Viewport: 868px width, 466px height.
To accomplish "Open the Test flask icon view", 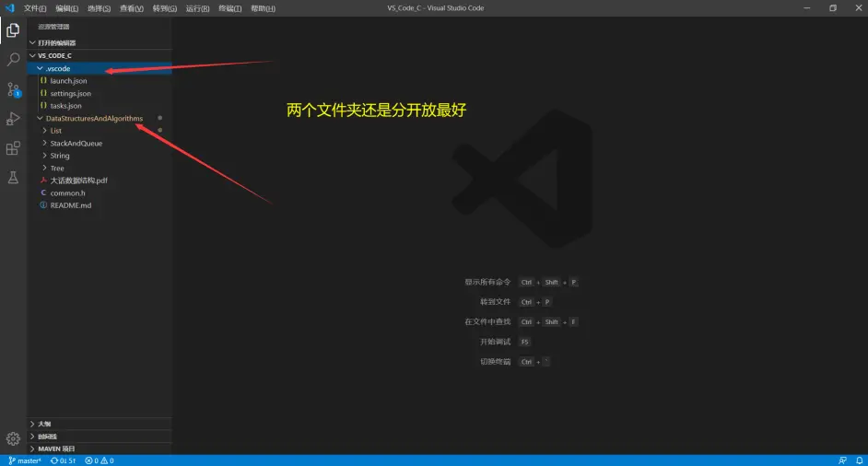I will [13, 178].
